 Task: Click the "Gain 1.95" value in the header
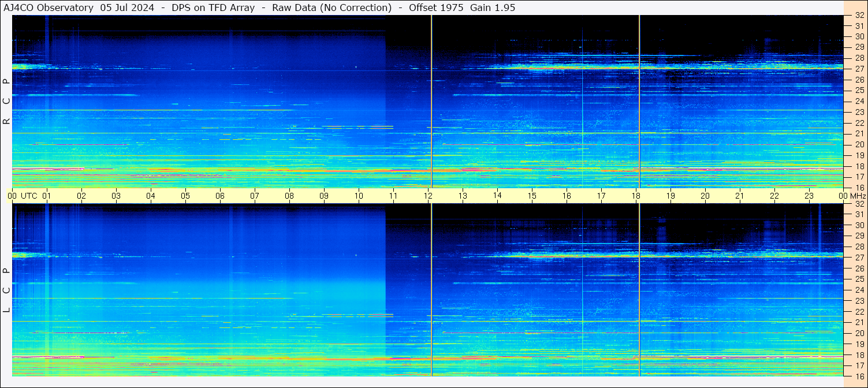click(493, 8)
